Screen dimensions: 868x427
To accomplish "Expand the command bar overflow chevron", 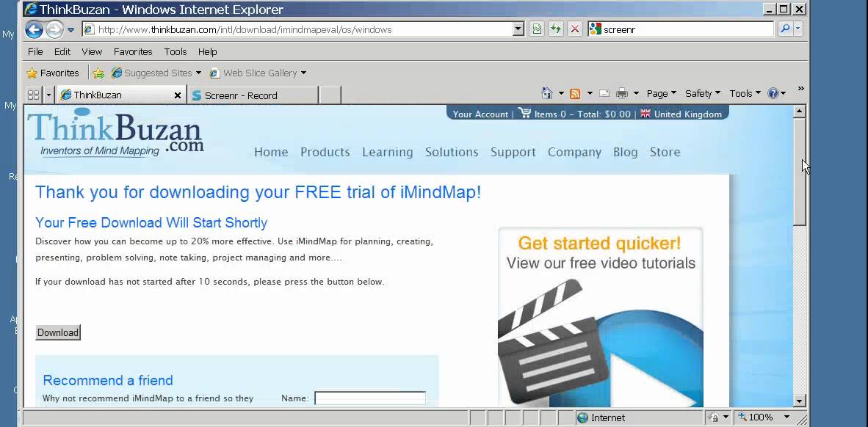I will pos(800,89).
